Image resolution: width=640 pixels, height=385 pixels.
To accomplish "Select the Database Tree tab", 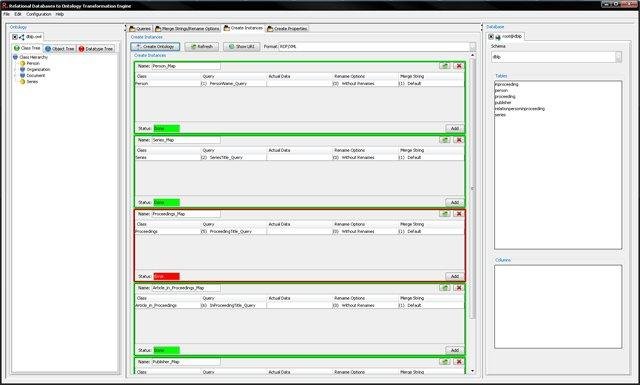I will [96, 49].
